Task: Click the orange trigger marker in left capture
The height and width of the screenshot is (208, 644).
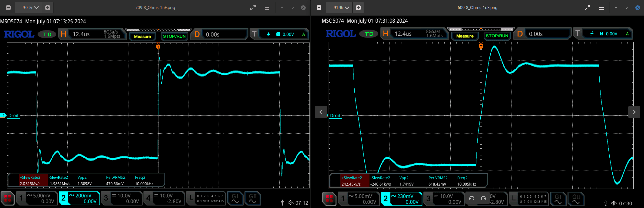Action: pos(158,47)
